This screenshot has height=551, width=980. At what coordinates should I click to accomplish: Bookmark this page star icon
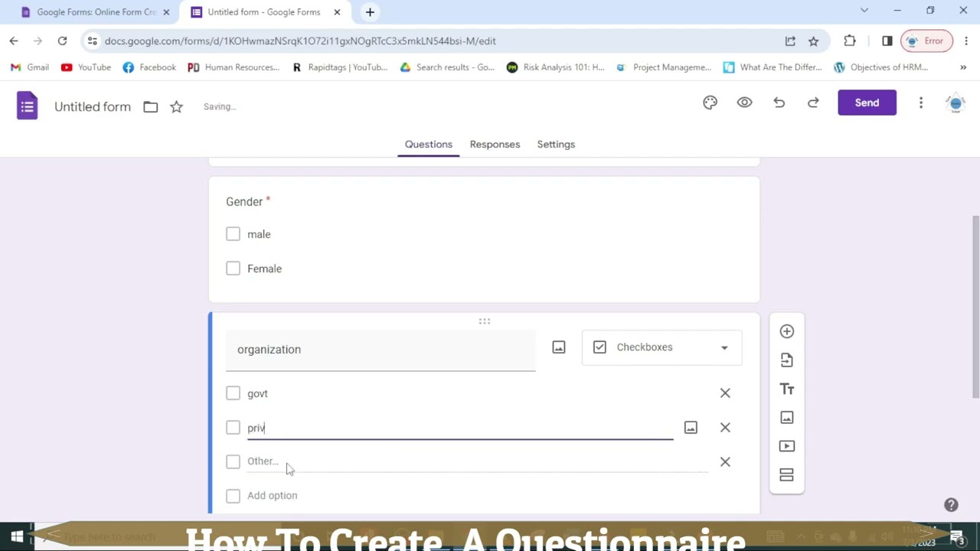pyautogui.click(x=813, y=41)
